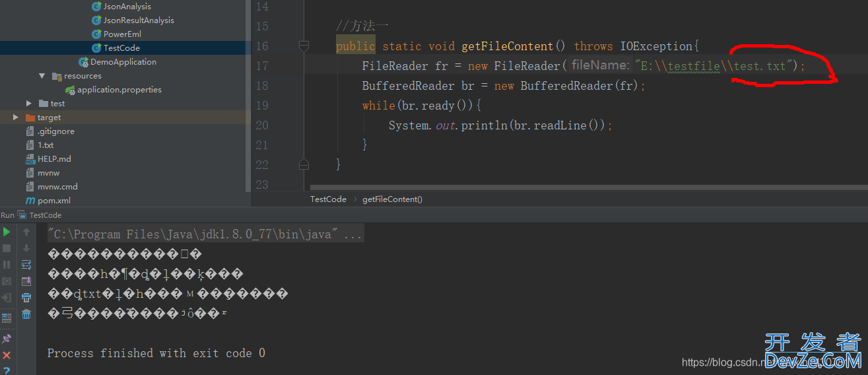Toggle Soft-Wrap in console output
The image size is (868, 375).
26,265
